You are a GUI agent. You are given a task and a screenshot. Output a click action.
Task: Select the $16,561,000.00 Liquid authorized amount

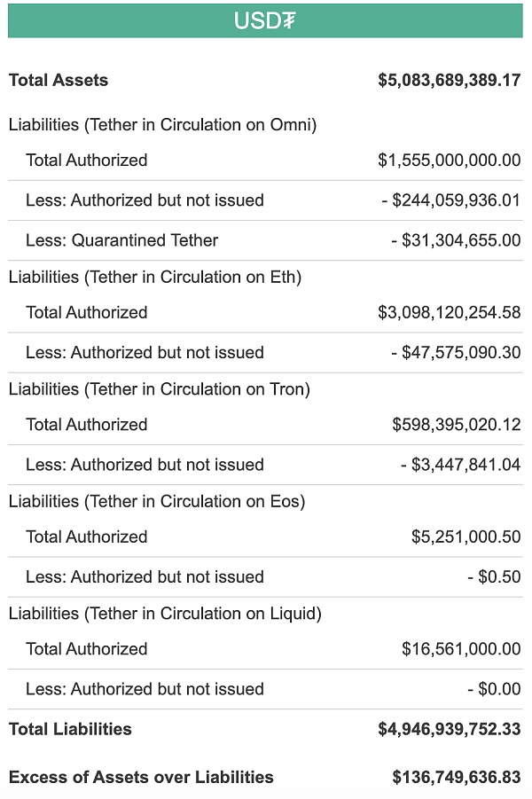(461, 649)
